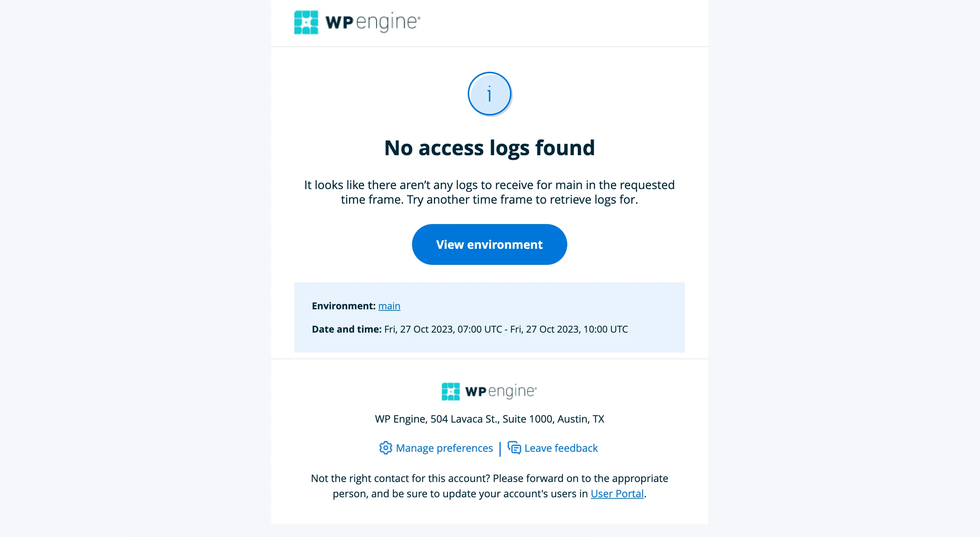
Task: Click the WP Engine Austin address text
Action: click(489, 419)
